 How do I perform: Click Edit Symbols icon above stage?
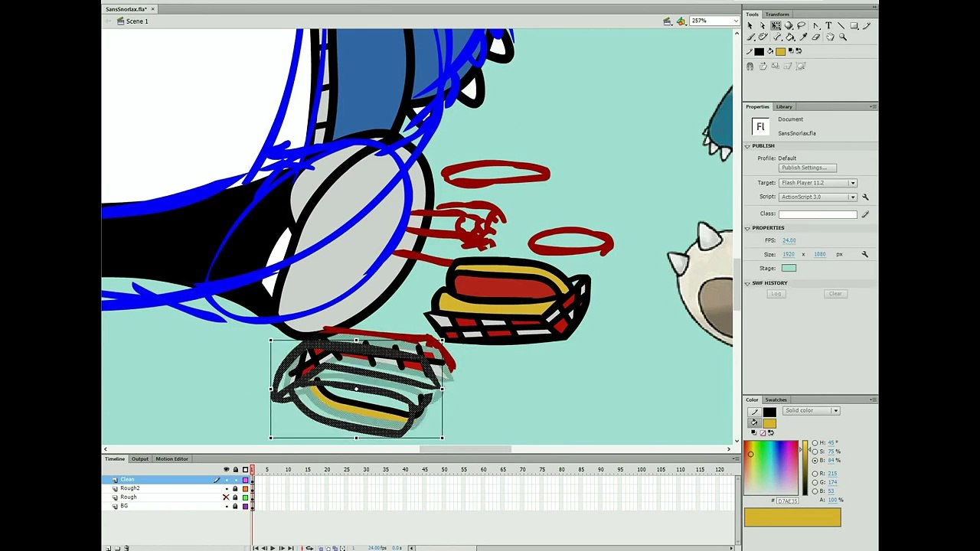[x=681, y=21]
